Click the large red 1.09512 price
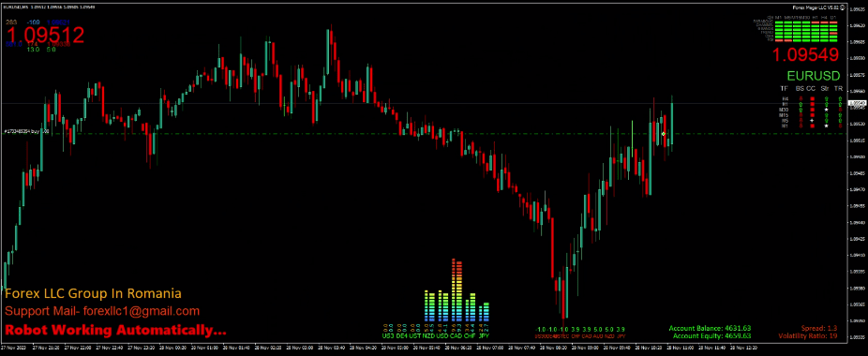The height and width of the screenshot is (356, 868). point(45,35)
